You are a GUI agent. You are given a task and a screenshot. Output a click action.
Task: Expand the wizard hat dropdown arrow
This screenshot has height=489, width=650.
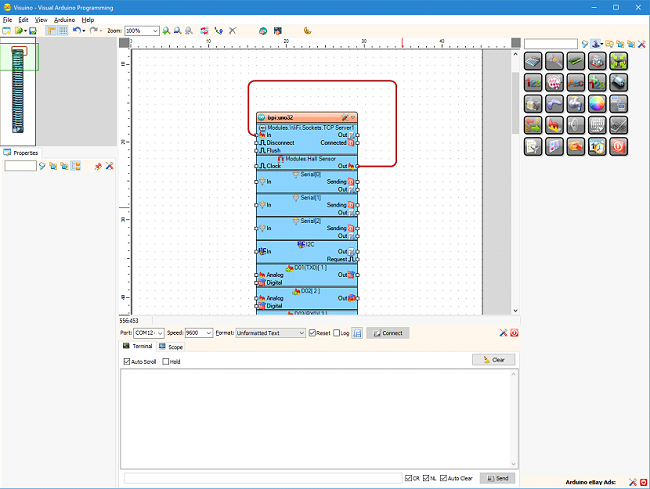point(601,44)
